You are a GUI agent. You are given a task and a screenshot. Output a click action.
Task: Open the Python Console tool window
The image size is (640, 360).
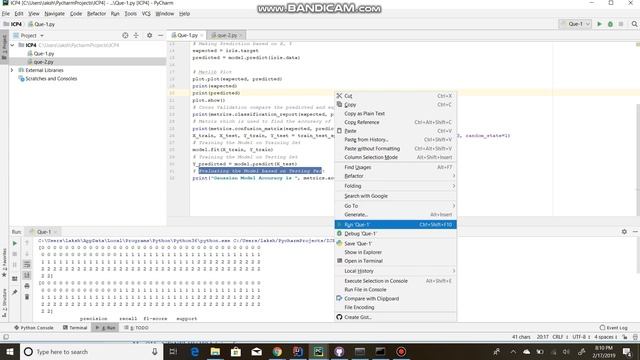(34, 328)
